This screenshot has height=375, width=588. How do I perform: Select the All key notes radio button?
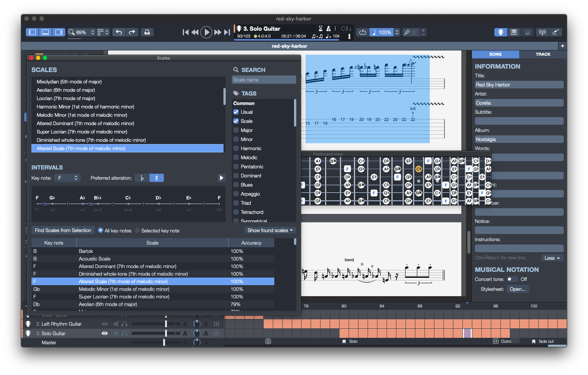[x=100, y=230]
